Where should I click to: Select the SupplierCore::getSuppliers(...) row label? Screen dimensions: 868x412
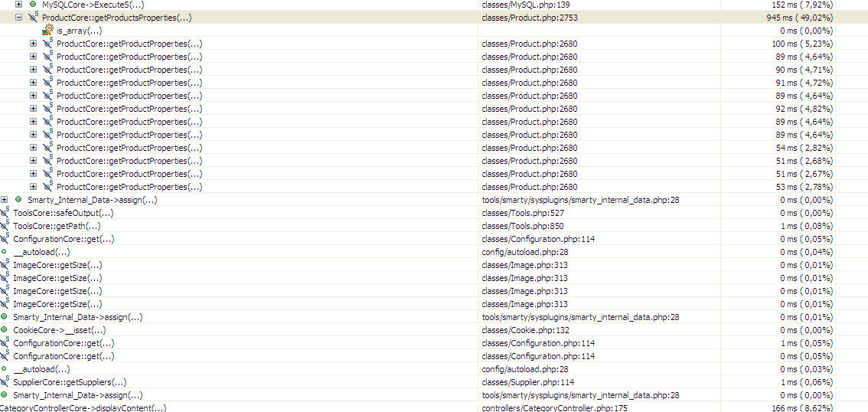coord(70,382)
